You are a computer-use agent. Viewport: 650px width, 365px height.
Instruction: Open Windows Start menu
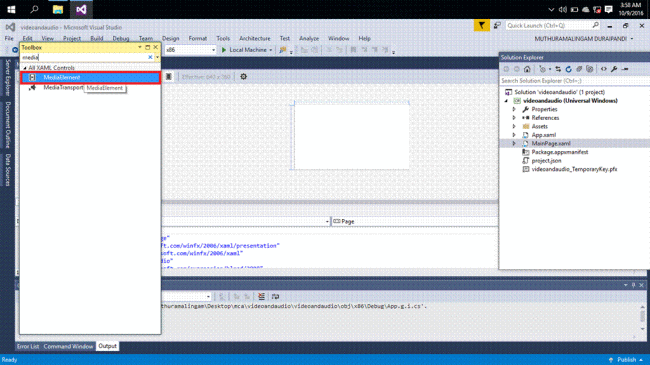tap(11, 9)
